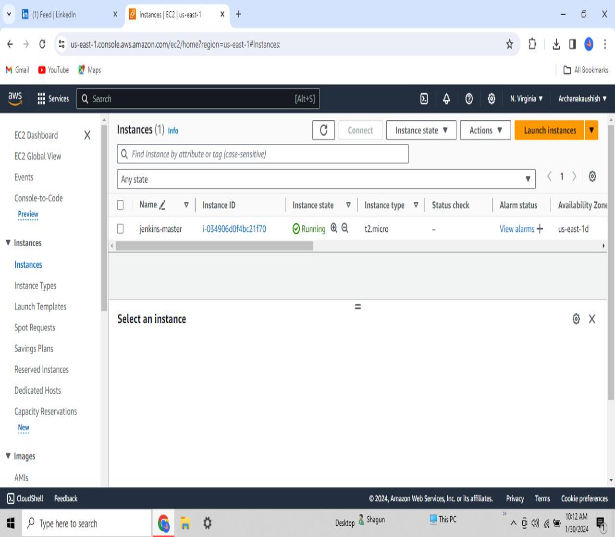Collapse the Instances section in sidebar

click(8, 243)
